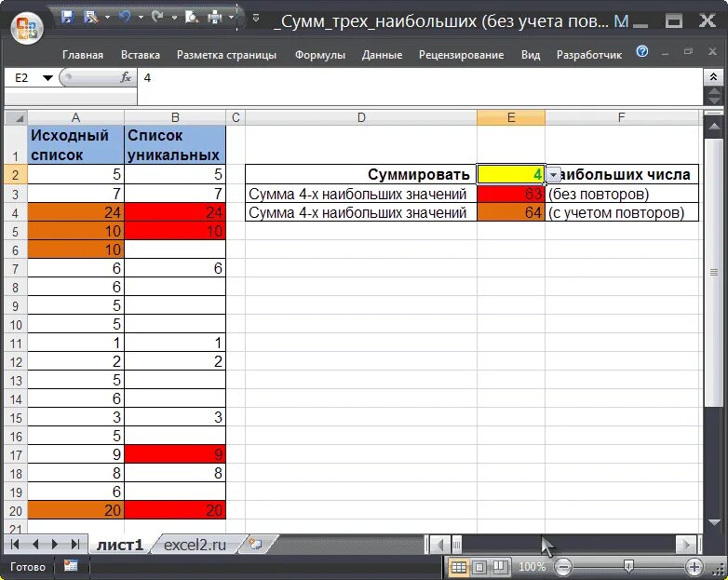The width and height of the screenshot is (728, 580).
Task: Click the Name Box showing E2
Action: (x=22, y=77)
